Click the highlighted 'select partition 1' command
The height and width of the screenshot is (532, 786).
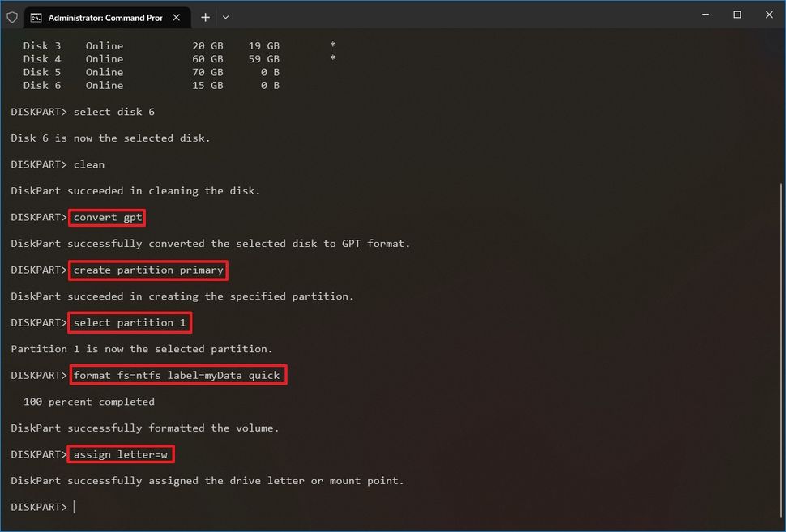point(130,322)
